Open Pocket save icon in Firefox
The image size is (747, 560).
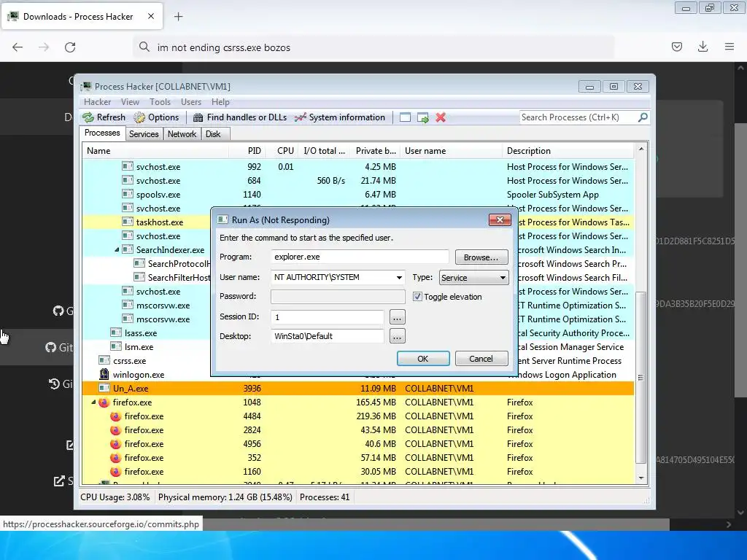(x=677, y=47)
